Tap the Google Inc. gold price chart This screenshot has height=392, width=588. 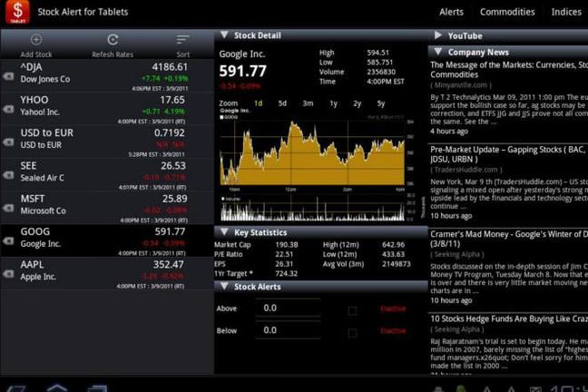click(x=312, y=152)
